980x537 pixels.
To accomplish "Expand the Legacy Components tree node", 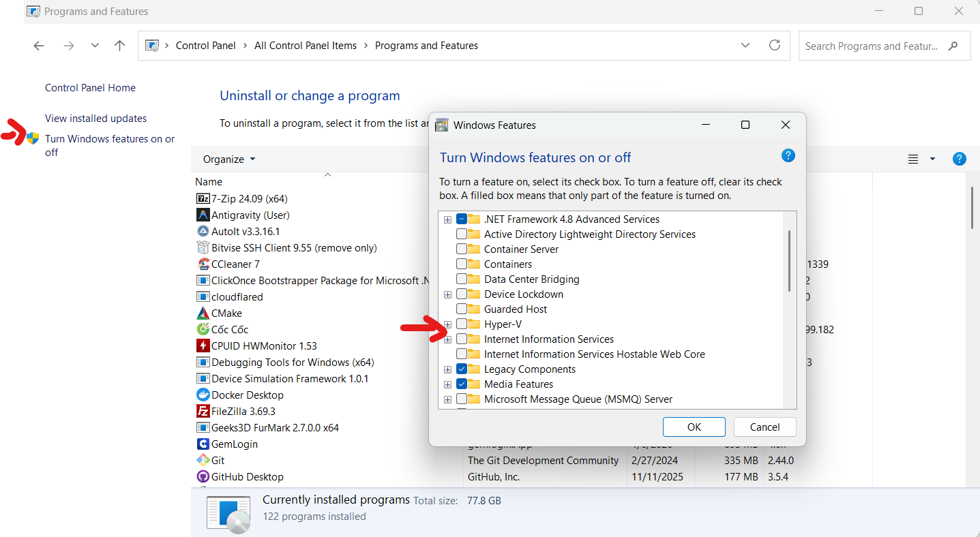I will pos(448,369).
